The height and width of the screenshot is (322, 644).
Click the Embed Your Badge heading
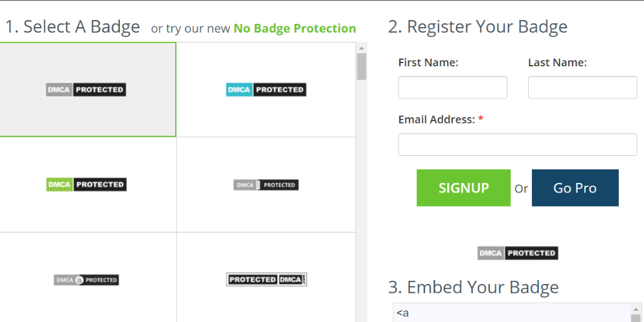click(x=473, y=287)
